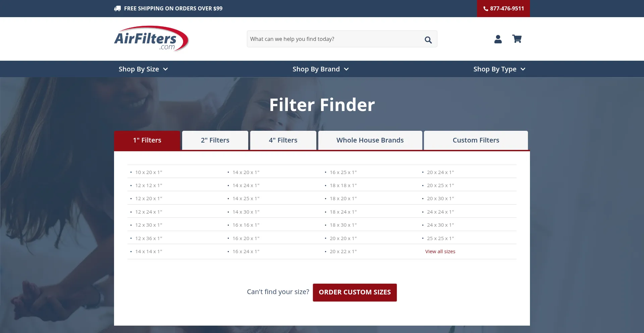Click the AirFilters.com logo

point(151,39)
